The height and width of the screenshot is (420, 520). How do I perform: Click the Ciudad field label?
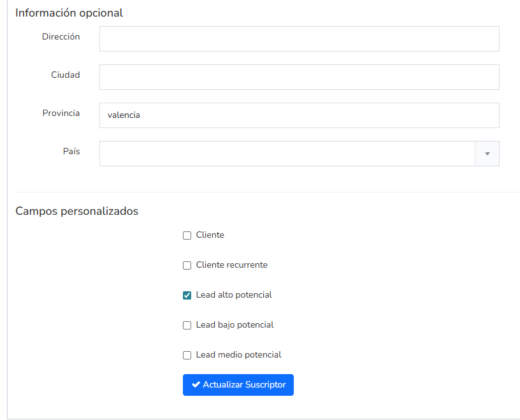click(66, 75)
